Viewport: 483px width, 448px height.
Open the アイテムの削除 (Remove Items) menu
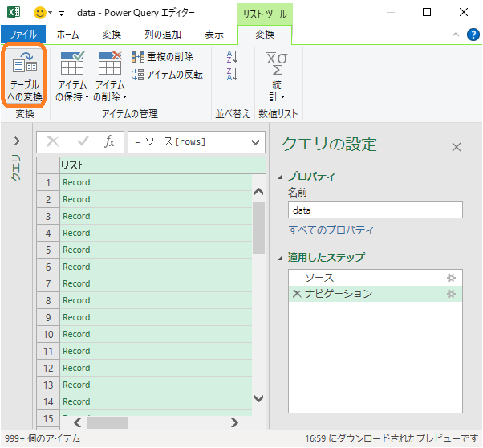point(110,79)
